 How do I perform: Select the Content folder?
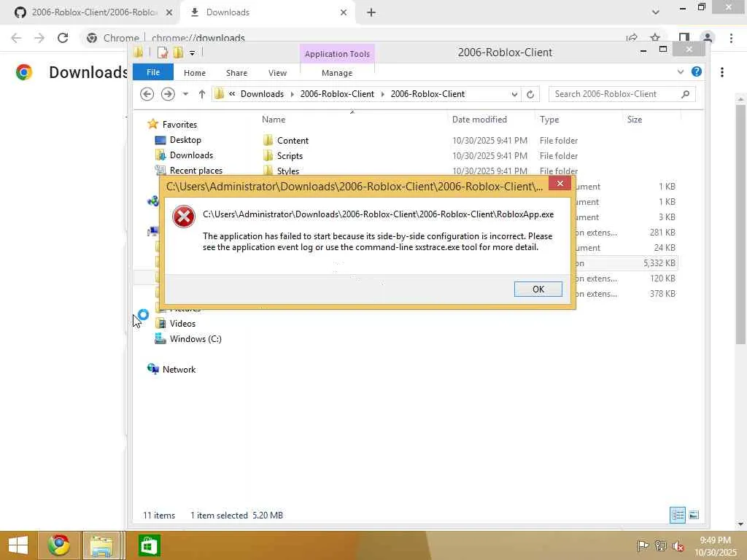click(x=293, y=141)
